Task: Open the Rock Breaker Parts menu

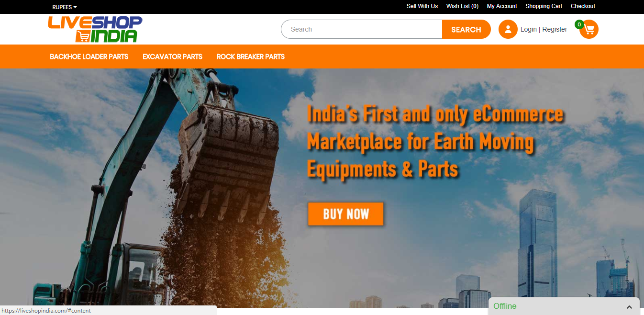Action: click(250, 56)
